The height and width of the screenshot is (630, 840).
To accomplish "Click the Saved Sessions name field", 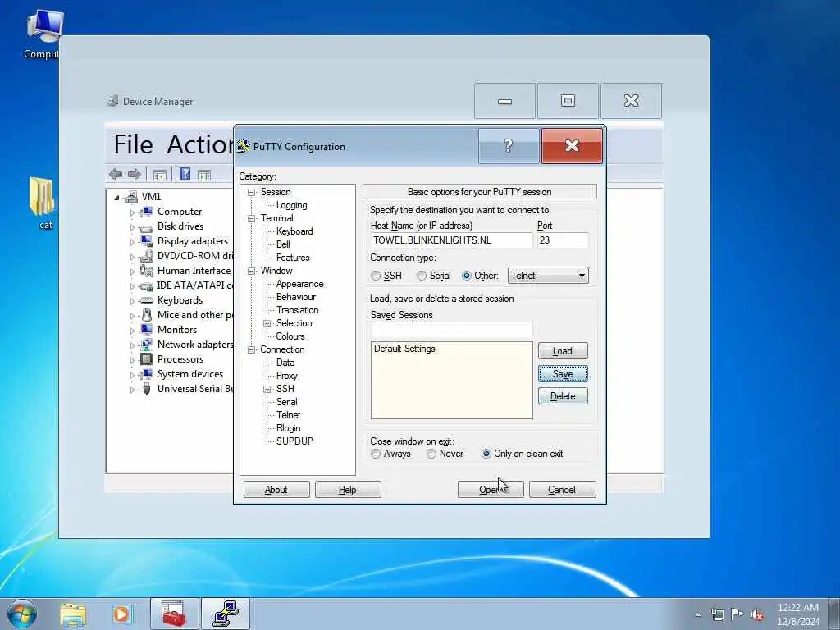I will (x=452, y=330).
